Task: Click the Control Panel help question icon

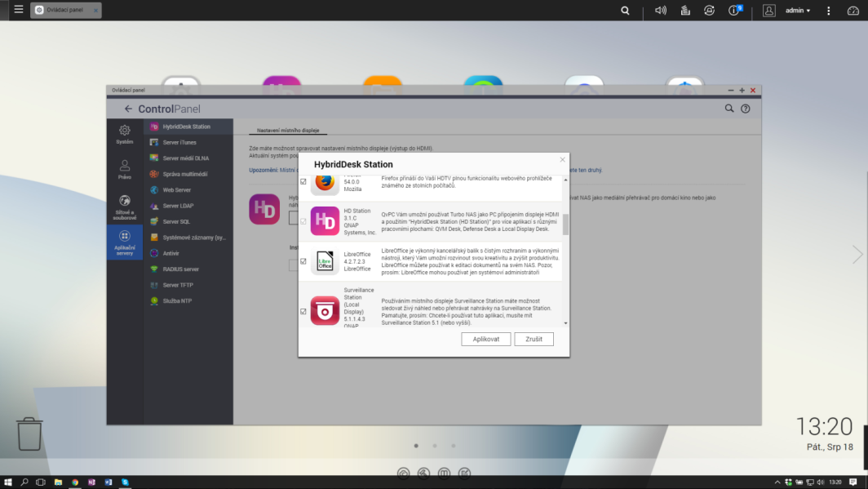Action: tap(745, 109)
